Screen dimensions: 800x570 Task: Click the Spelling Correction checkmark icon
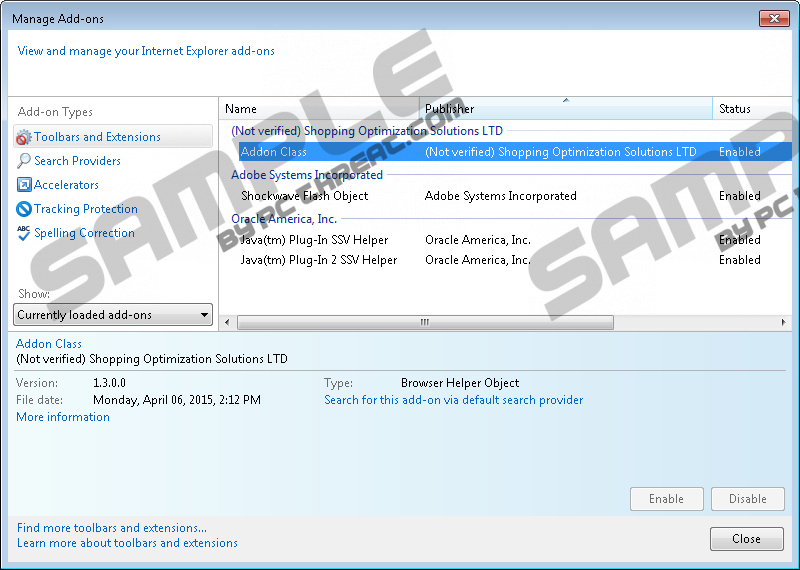[x=25, y=233]
